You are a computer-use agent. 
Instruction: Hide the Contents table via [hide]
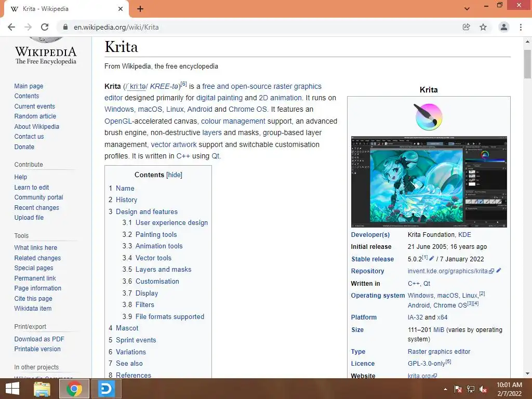175,175
